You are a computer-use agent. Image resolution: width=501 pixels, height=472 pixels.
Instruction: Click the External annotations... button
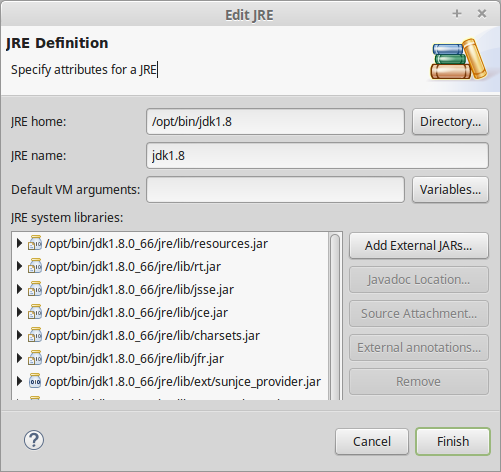419,348
